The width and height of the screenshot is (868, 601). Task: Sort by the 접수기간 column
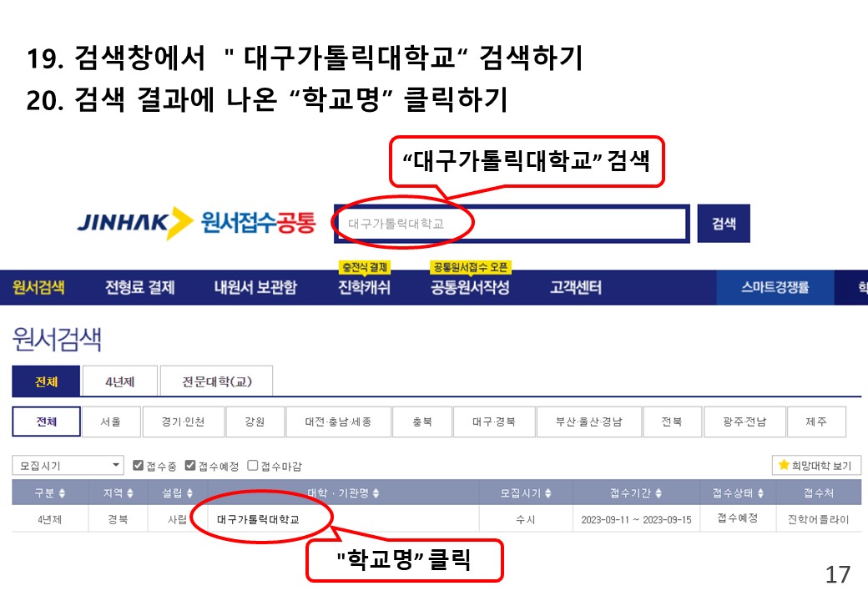pyautogui.click(x=636, y=492)
